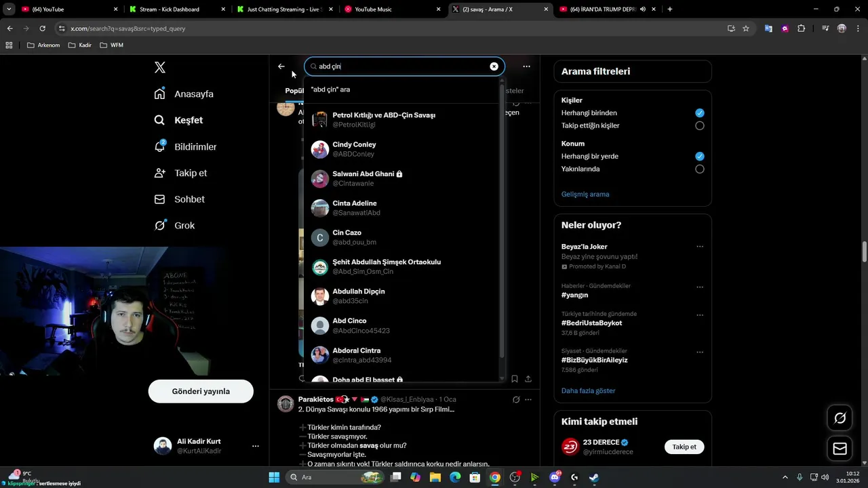Go back using the search back arrow

pyautogui.click(x=281, y=66)
